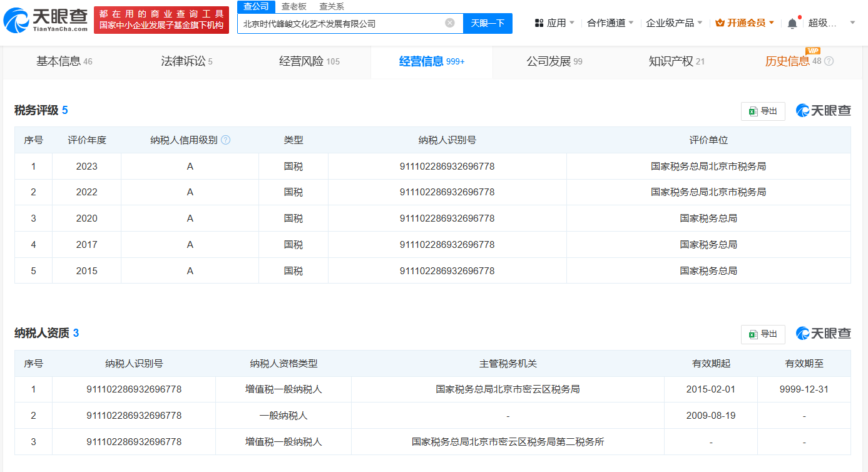Click the help icon beside 纳税人信用级别
The width and height of the screenshot is (868, 472).
[x=225, y=140]
